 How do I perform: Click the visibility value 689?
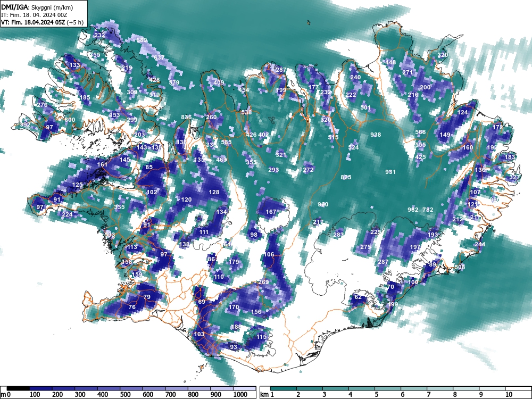tap(142, 40)
